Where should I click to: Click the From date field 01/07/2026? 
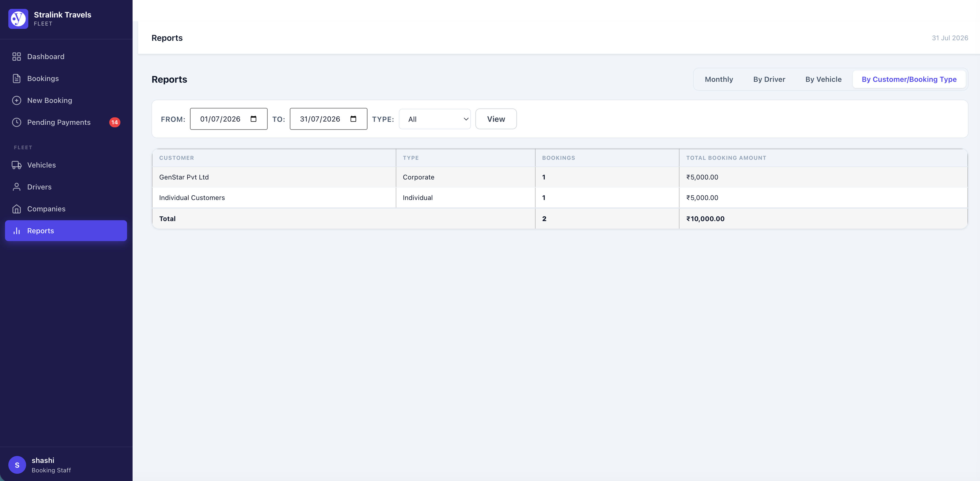click(x=229, y=119)
